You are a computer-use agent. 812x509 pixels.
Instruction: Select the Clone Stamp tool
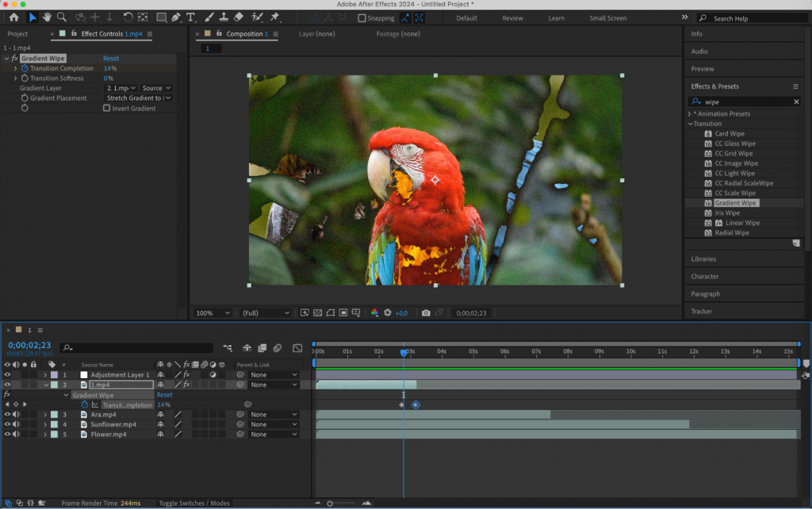[224, 17]
